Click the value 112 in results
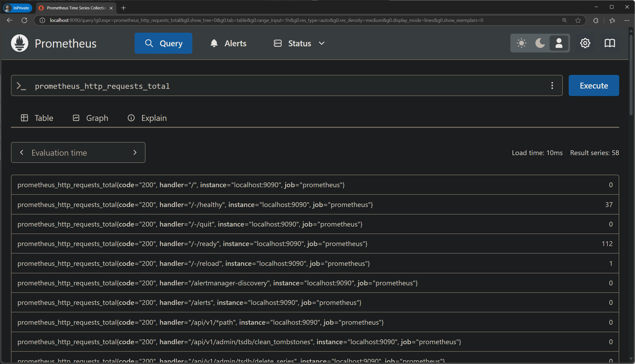The image size is (635, 364). click(x=607, y=244)
